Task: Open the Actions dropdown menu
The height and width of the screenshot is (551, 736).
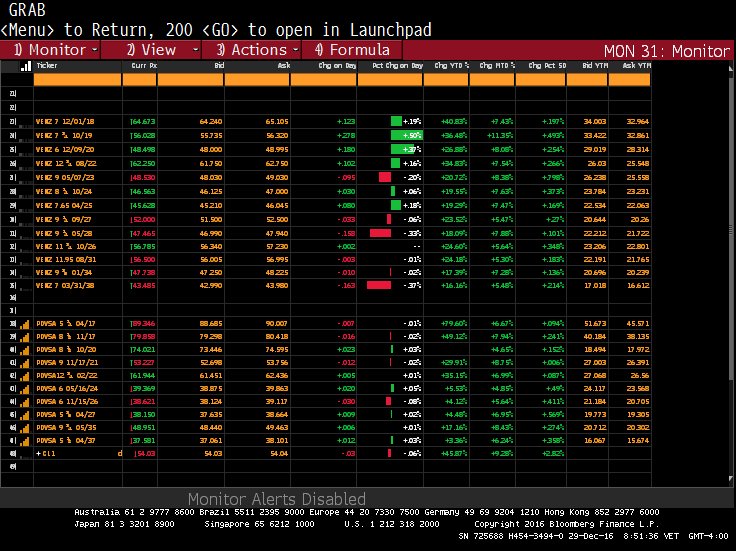Action: tap(252, 50)
